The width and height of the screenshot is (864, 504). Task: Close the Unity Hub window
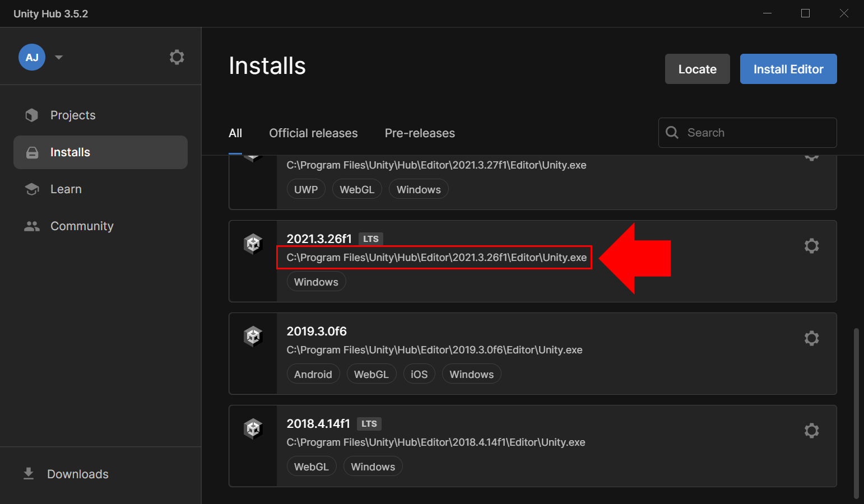(x=844, y=13)
